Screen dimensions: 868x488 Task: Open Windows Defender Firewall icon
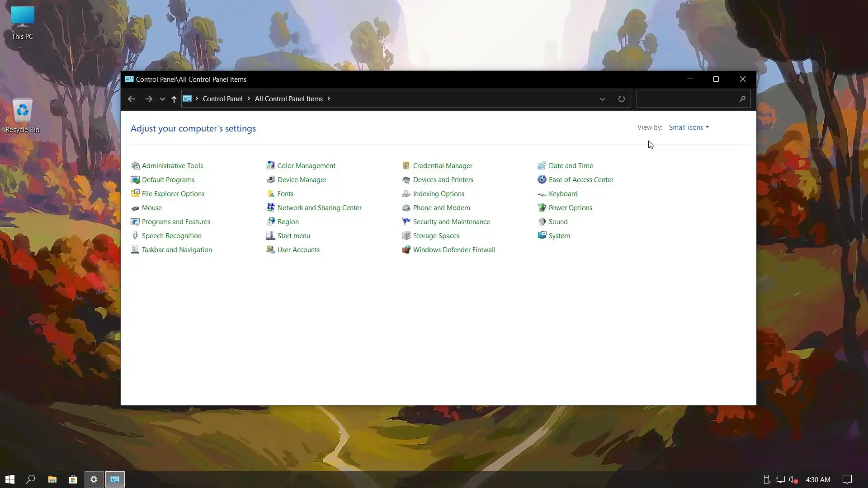click(x=406, y=249)
